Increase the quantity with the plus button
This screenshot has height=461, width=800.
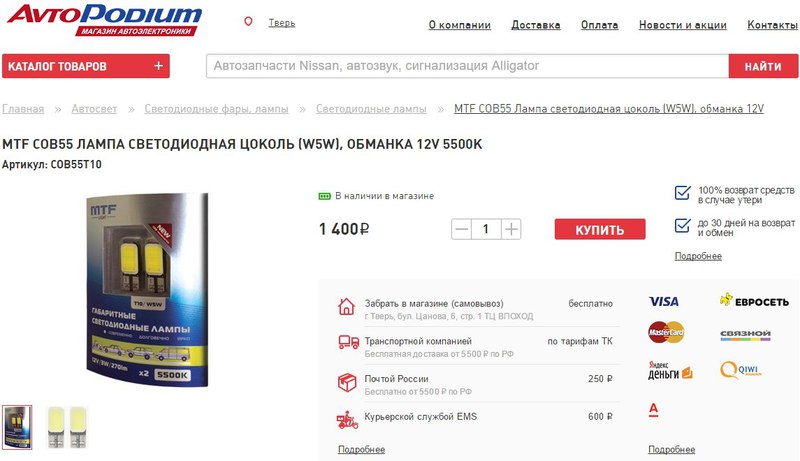pos(511,229)
